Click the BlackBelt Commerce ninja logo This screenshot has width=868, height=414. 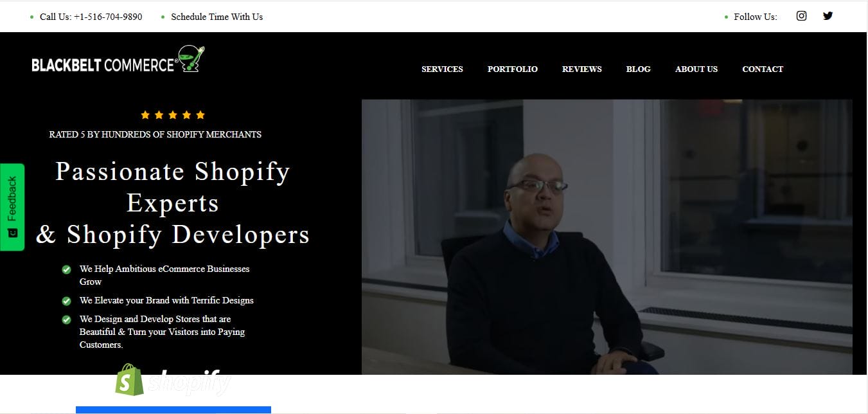click(x=118, y=59)
